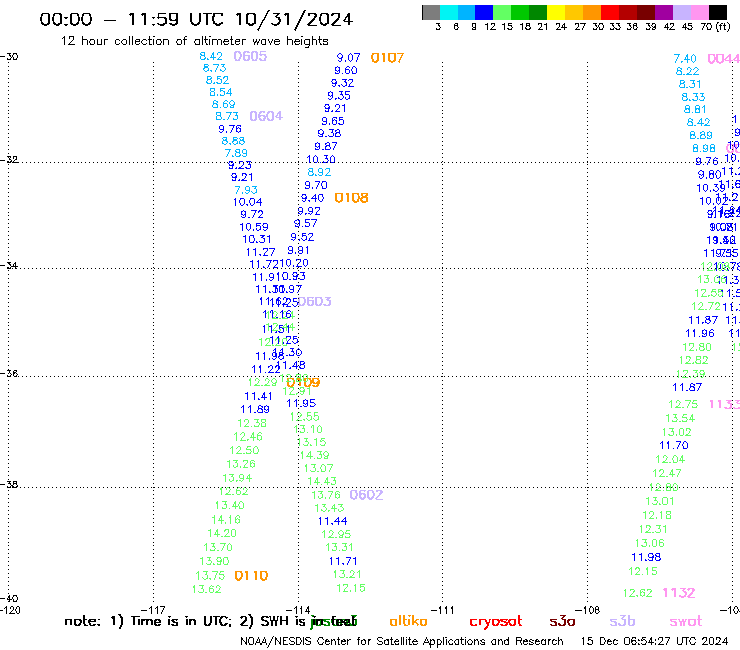The width and height of the screenshot is (740, 650).
Task: Click the wave height value '14.20'
Action: (x=222, y=533)
